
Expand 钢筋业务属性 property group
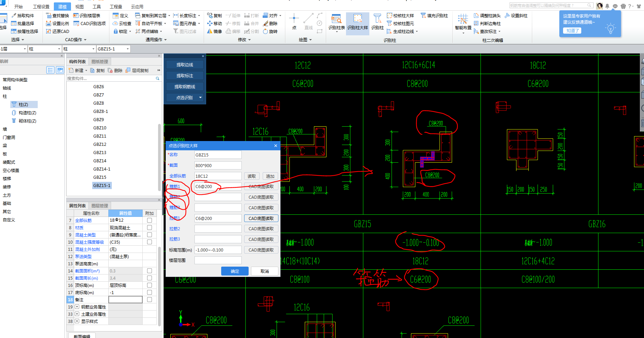click(x=77, y=307)
